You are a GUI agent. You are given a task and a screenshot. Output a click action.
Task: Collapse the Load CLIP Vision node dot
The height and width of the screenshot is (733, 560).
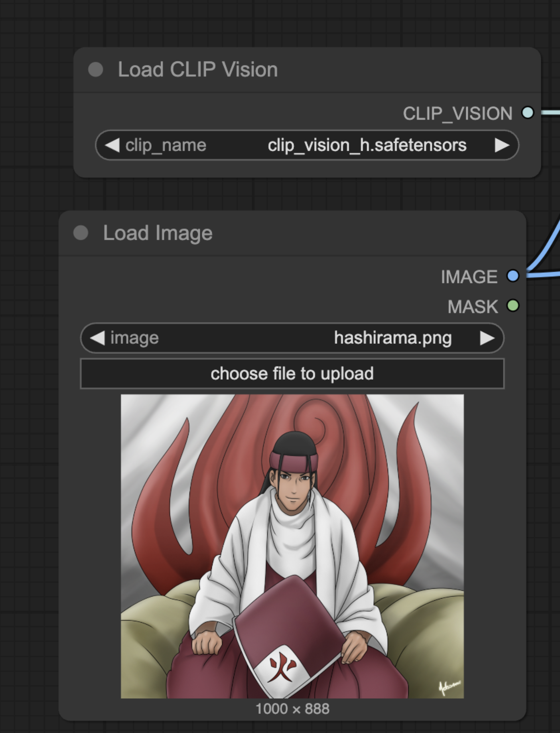(96, 69)
